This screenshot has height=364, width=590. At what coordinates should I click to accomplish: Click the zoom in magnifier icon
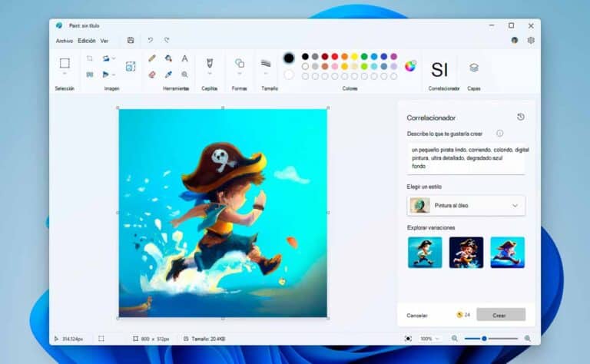point(528,339)
